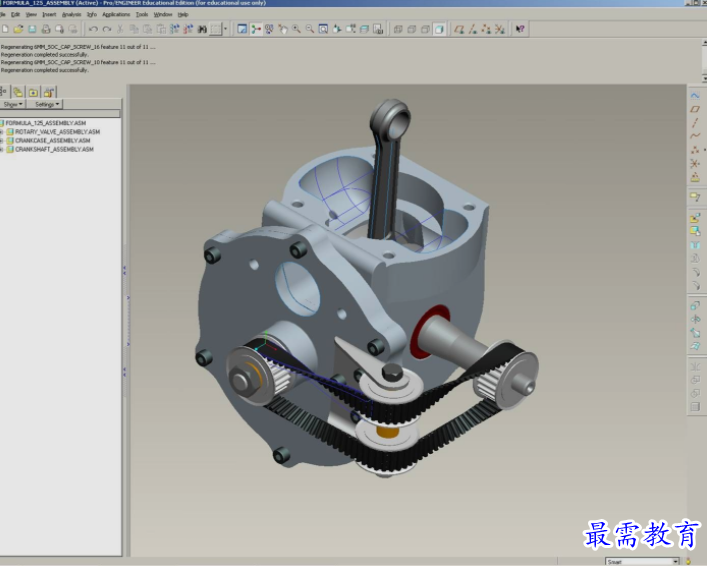Image resolution: width=707 pixels, height=566 pixels.
Task: Select Hidden Line display style
Action: tap(412, 29)
